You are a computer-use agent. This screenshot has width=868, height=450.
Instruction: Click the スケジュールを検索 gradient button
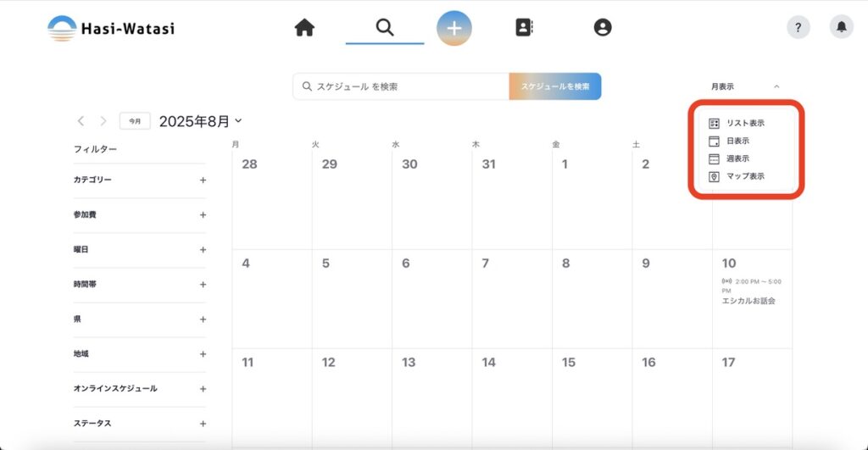(555, 86)
